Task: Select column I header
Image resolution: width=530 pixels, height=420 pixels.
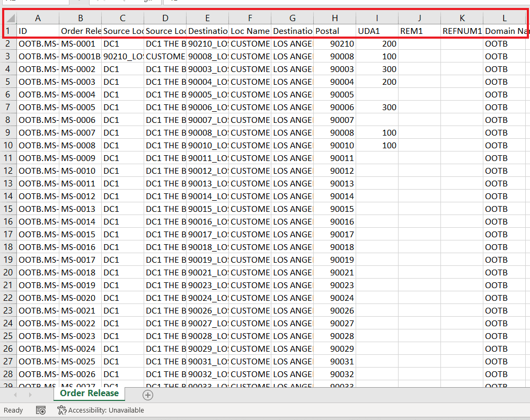Action: [377, 18]
